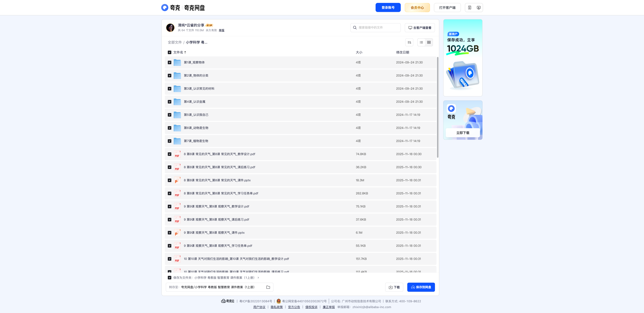Toggle the select-all 文件名 checkbox

pos(170,52)
